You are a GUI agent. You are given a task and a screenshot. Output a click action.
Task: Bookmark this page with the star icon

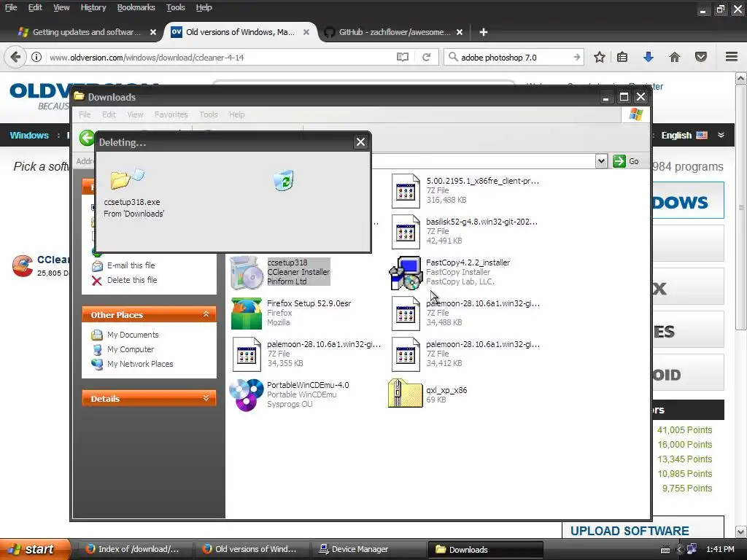click(x=600, y=57)
